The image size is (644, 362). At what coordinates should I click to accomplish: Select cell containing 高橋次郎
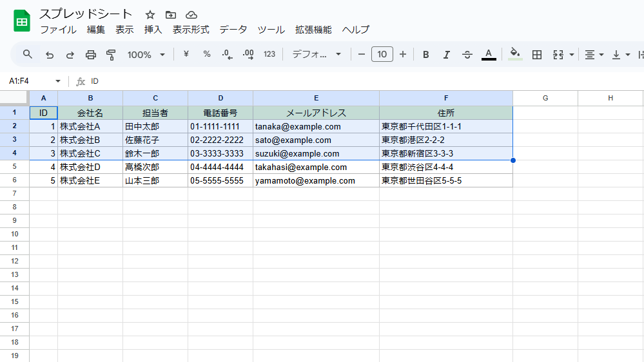click(x=155, y=167)
